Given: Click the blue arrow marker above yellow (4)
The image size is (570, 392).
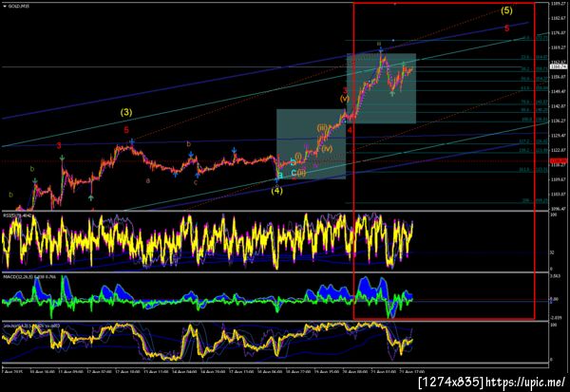Looking at the screenshot, I should point(276,179).
